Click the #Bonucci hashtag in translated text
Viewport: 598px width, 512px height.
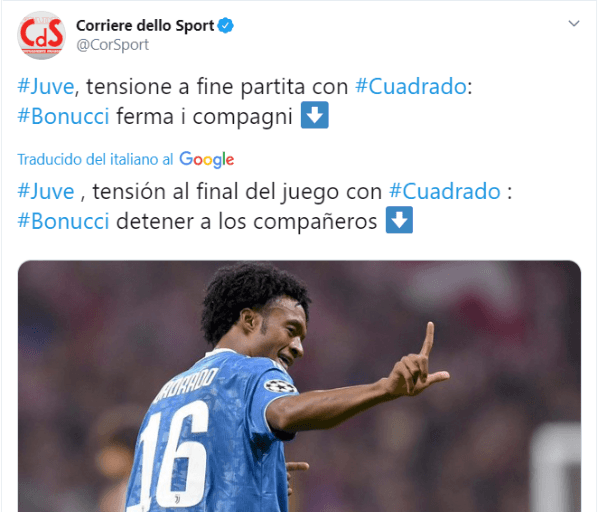coord(63,221)
